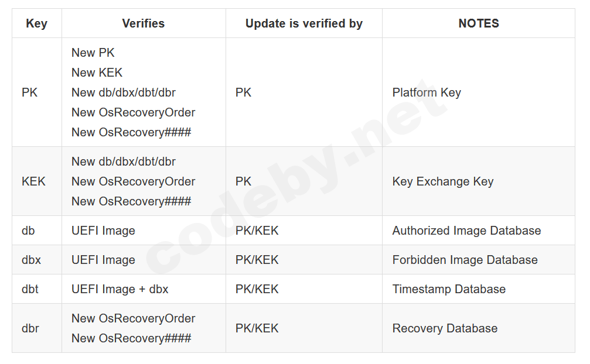Select the "Forbidden Image Database" cell

coord(465,260)
